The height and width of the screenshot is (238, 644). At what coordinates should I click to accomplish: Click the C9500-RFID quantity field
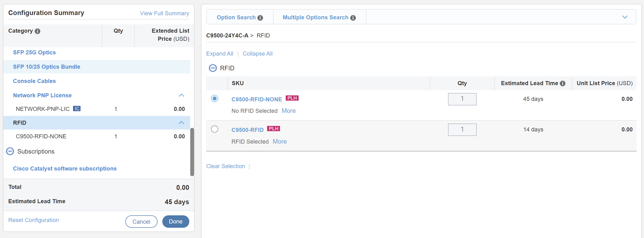pos(462,130)
